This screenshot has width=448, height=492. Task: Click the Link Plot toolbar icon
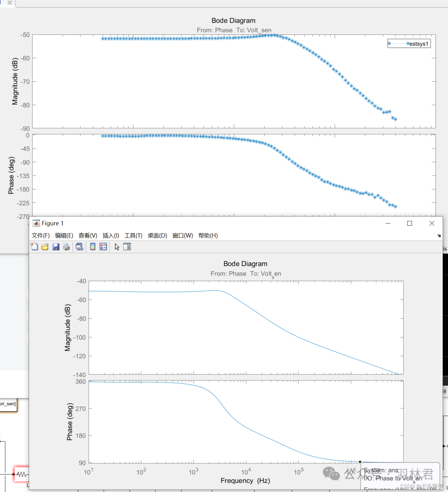pos(79,247)
